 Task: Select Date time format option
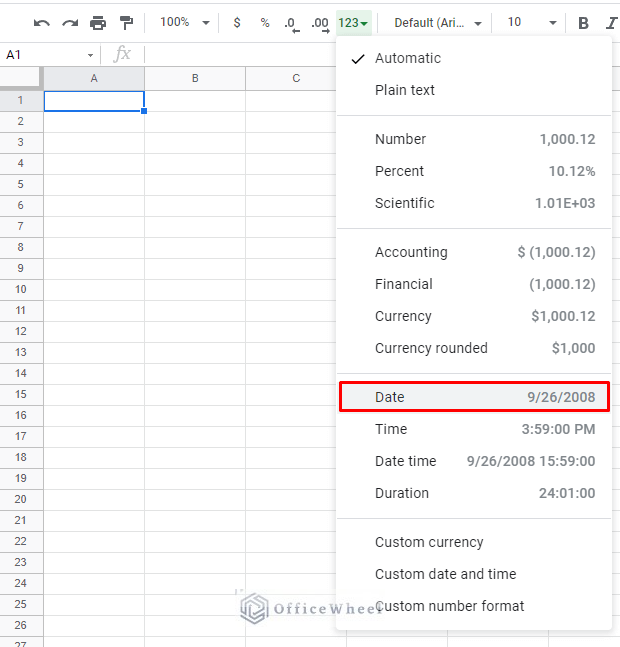pos(474,461)
